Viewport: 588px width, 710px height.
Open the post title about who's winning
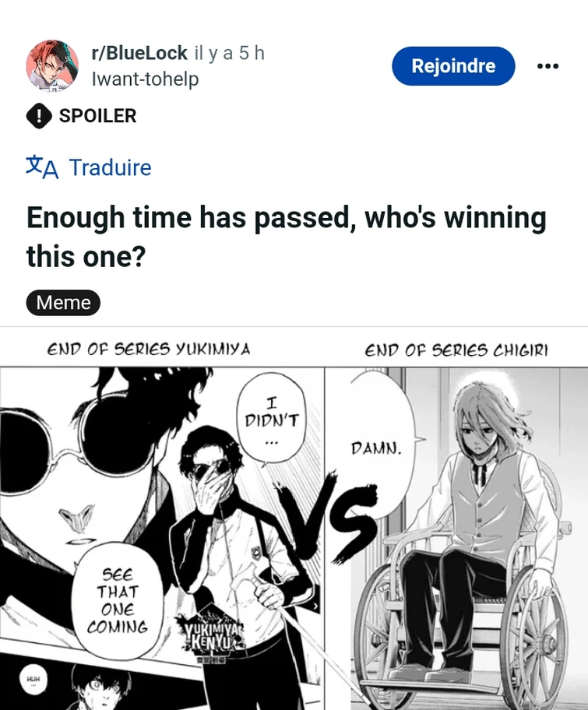[287, 237]
